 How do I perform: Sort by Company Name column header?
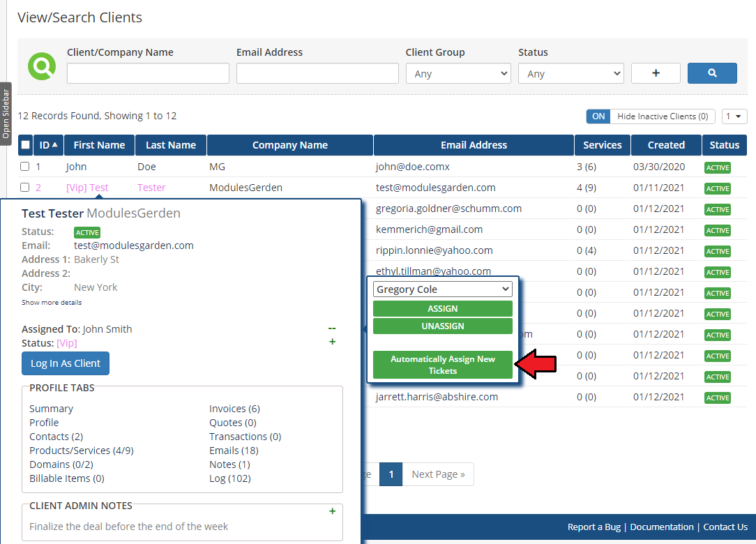coord(289,145)
